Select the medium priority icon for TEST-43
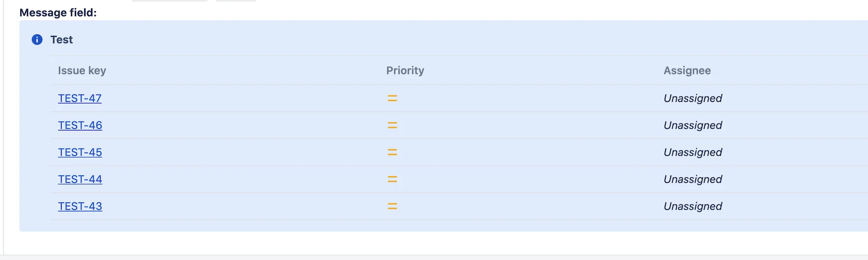Image resolution: width=868 pixels, height=260 pixels. click(392, 207)
